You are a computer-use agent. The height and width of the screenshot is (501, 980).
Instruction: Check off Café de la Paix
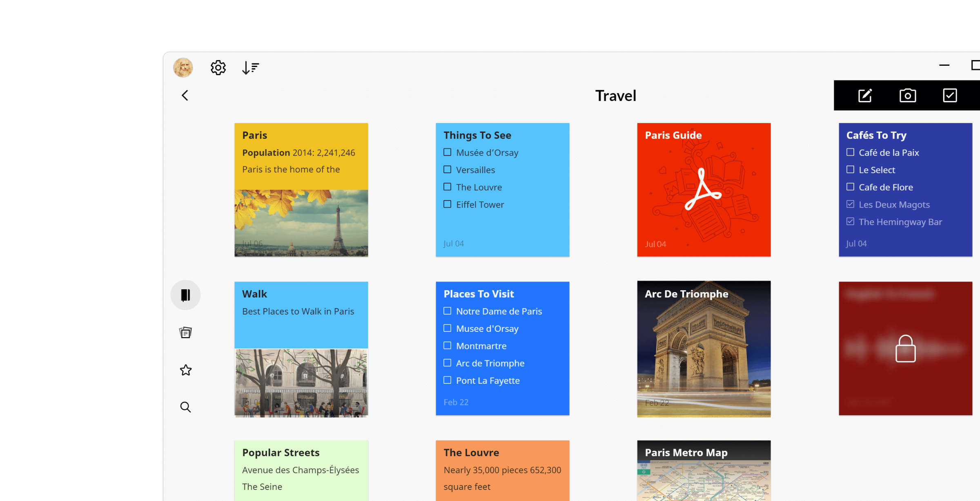click(x=850, y=152)
